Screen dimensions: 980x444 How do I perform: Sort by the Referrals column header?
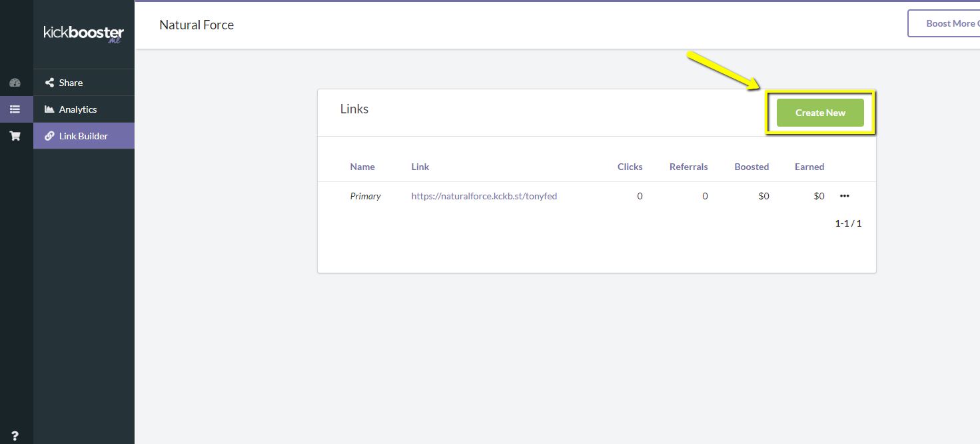tap(689, 167)
